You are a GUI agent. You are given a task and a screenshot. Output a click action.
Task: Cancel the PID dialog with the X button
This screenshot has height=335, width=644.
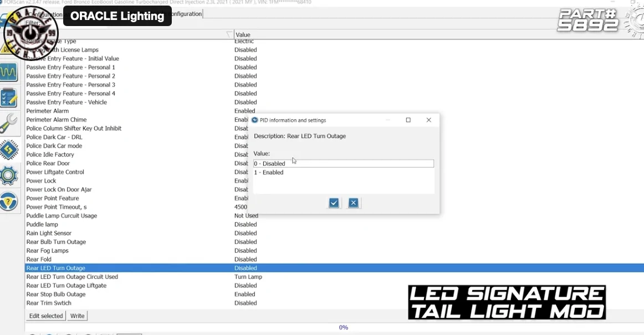pyautogui.click(x=353, y=202)
